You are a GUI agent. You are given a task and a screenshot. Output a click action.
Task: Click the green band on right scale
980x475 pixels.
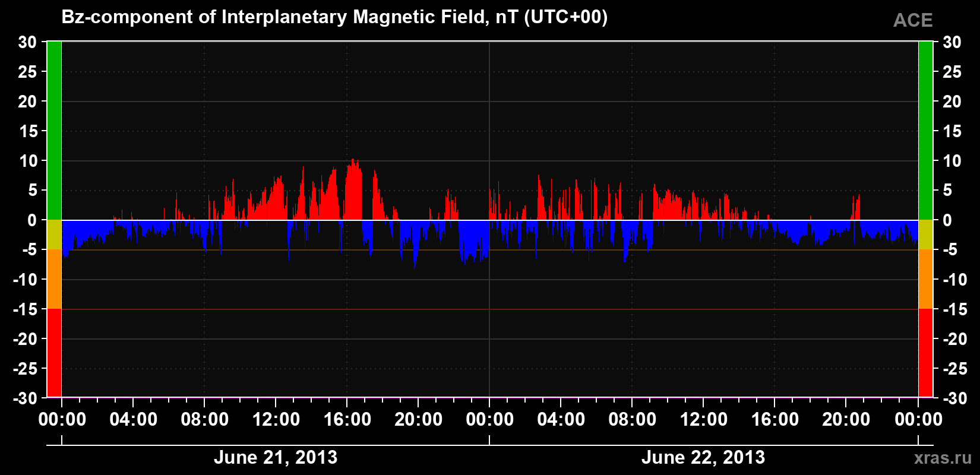(x=925, y=131)
